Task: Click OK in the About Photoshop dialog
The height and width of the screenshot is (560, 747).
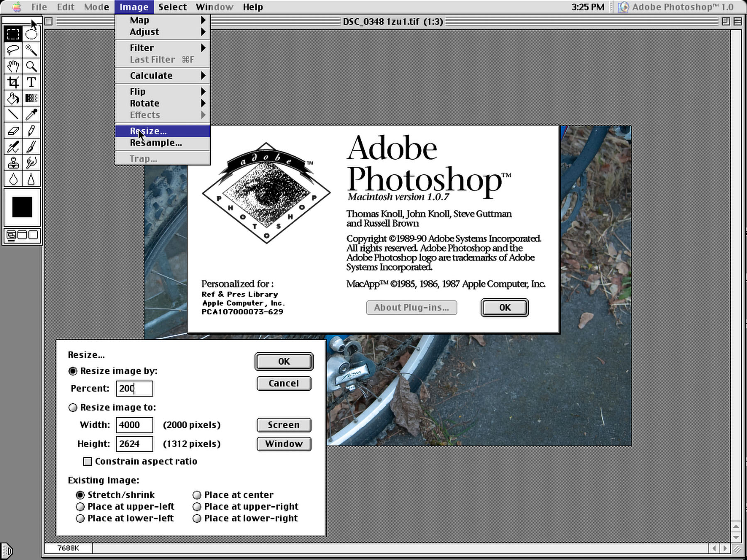Action: point(505,307)
